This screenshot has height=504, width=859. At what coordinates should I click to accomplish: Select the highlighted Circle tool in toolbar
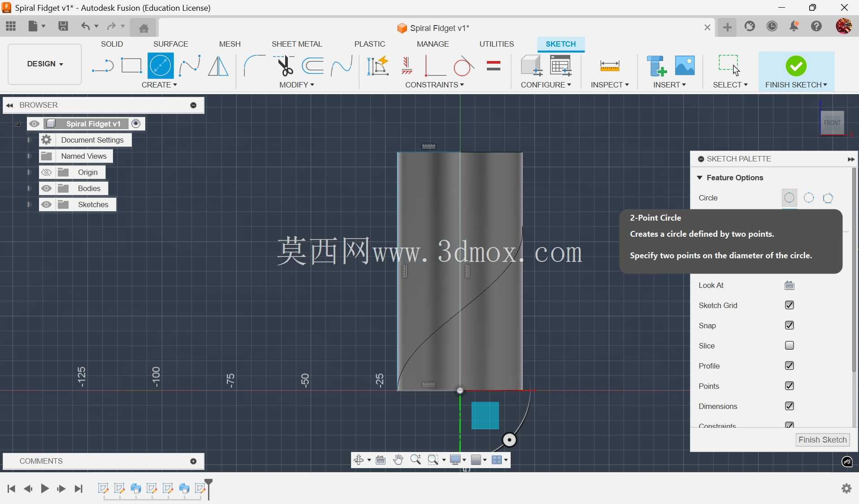point(161,66)
